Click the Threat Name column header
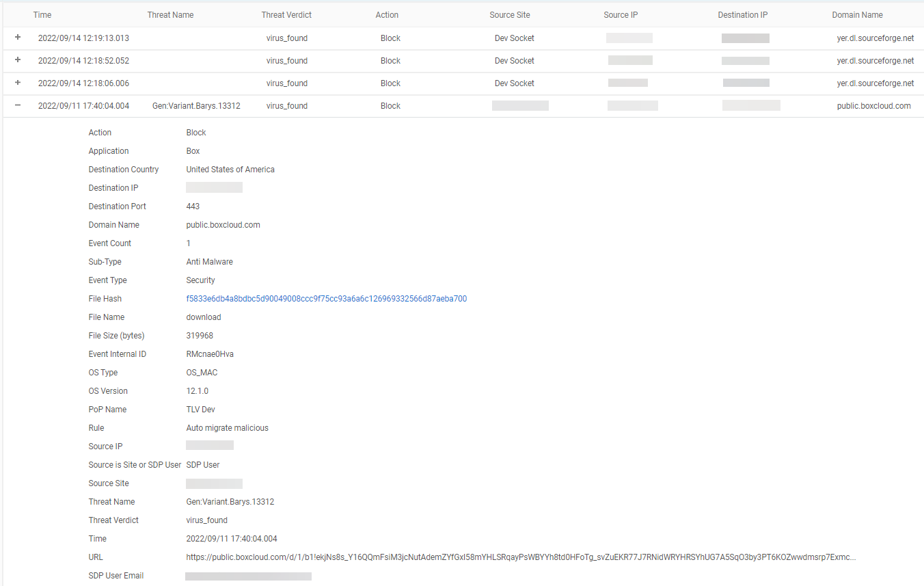This screenshot has height=586, width=924. pyautogui.click(x=170, y=15)
